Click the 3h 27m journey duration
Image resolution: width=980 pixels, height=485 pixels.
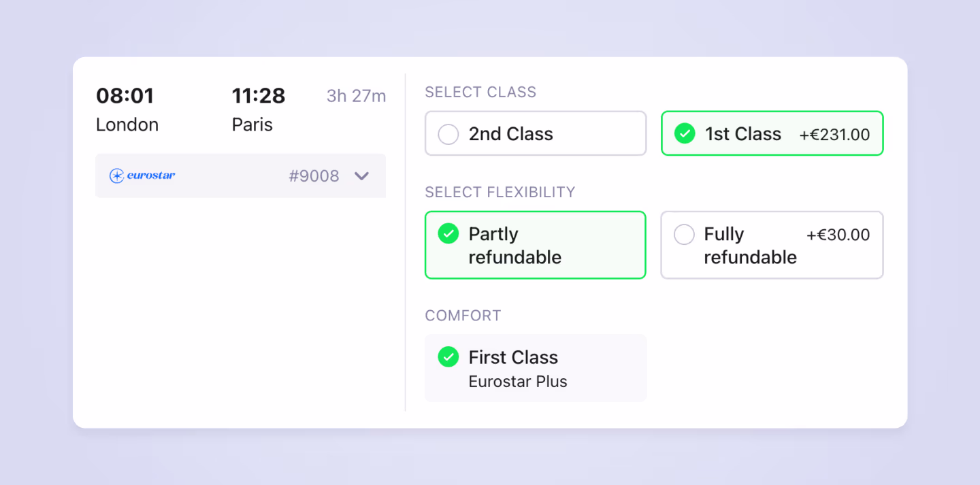coord(356,96)
